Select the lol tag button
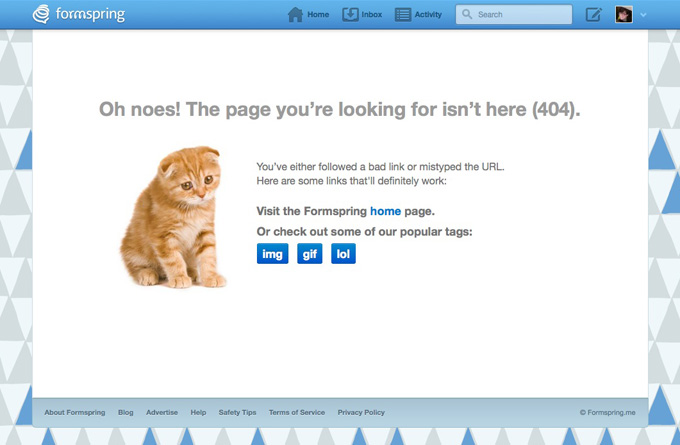The height and width of the screenshot is (445, 680). coord(343,254)
